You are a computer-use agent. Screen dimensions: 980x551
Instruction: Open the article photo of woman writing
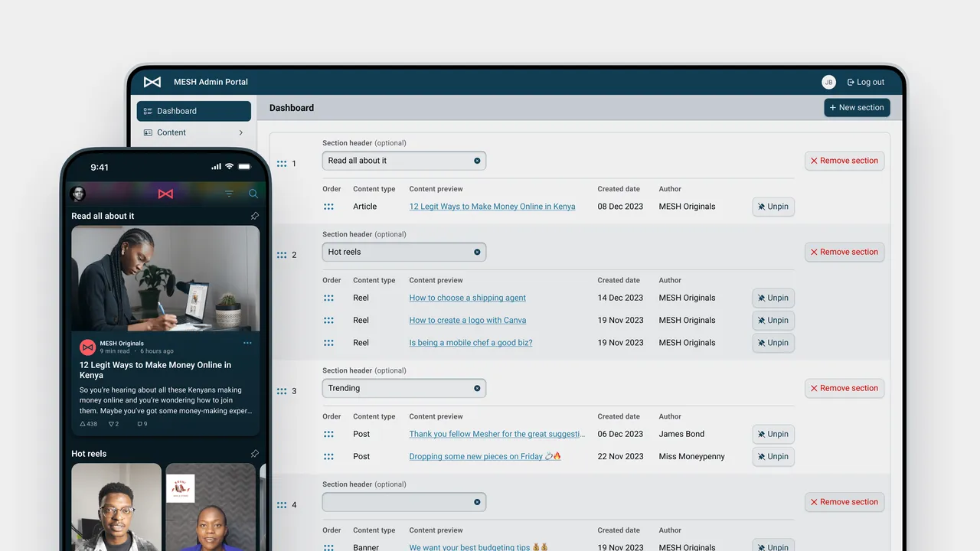(x=165, y=279)
